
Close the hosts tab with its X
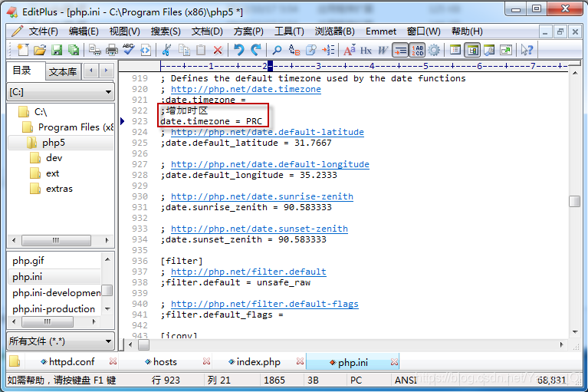pos(206,361)
